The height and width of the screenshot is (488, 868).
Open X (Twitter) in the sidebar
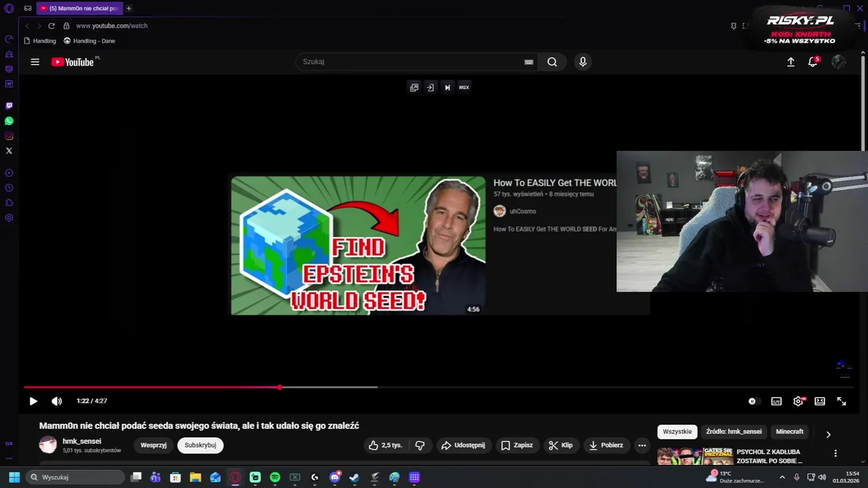click(9, 151)
